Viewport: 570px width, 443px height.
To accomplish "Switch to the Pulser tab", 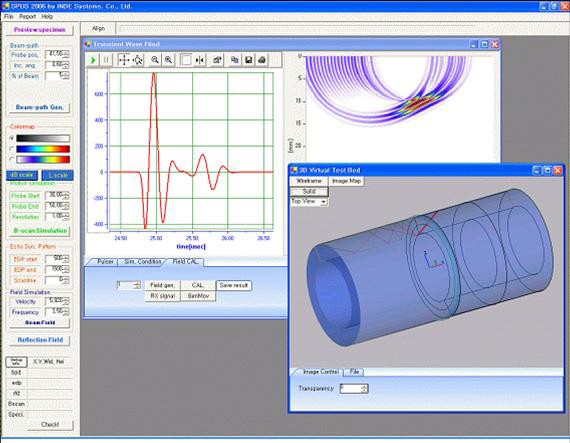I will click(105, 262).
